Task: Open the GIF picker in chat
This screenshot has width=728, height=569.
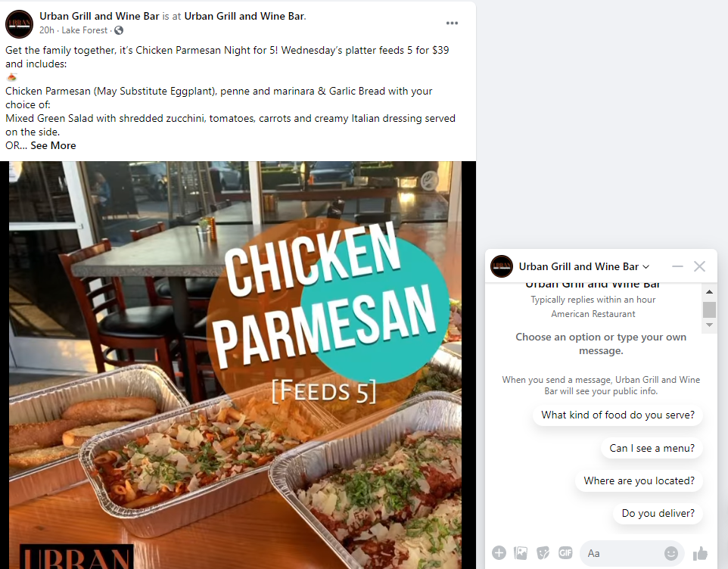Action: tap(565, 553)
